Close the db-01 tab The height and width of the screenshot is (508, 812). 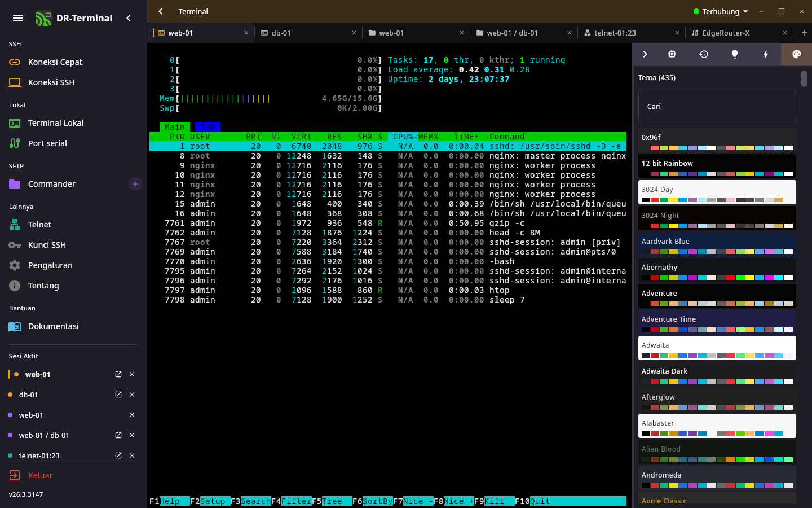[354, 33]
